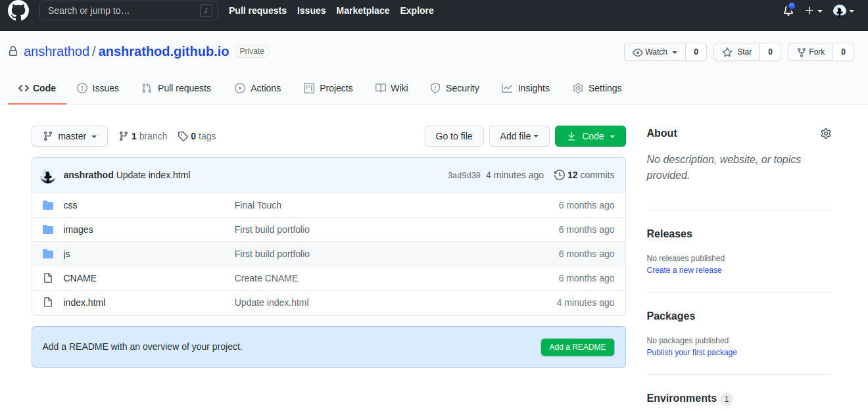Focus the Search or jump to field
This screenshot has width=868, height=411.
point(129,11)
